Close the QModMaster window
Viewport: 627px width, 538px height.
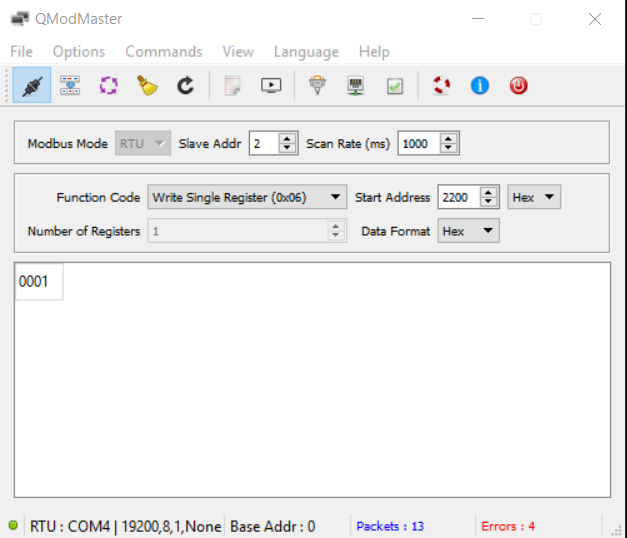point(595,18)
